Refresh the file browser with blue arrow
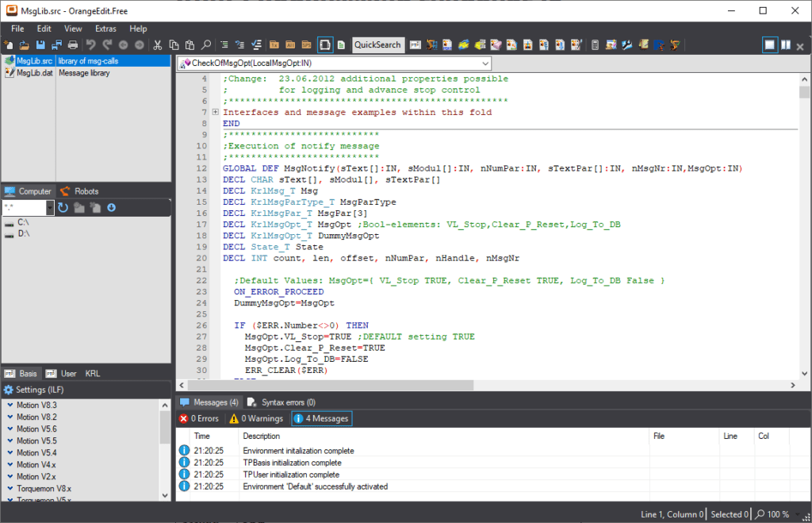The width and height of the screenshot is (812, 523). point(63,208)
